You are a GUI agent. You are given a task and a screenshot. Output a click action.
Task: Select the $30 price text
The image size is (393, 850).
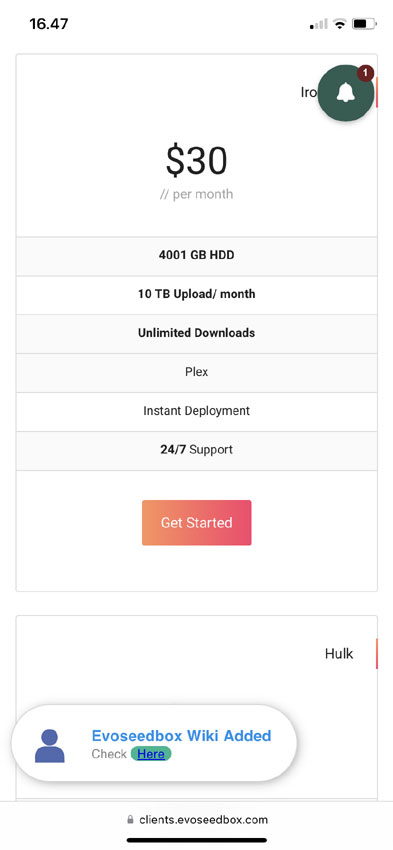click(x=196, y=161)
